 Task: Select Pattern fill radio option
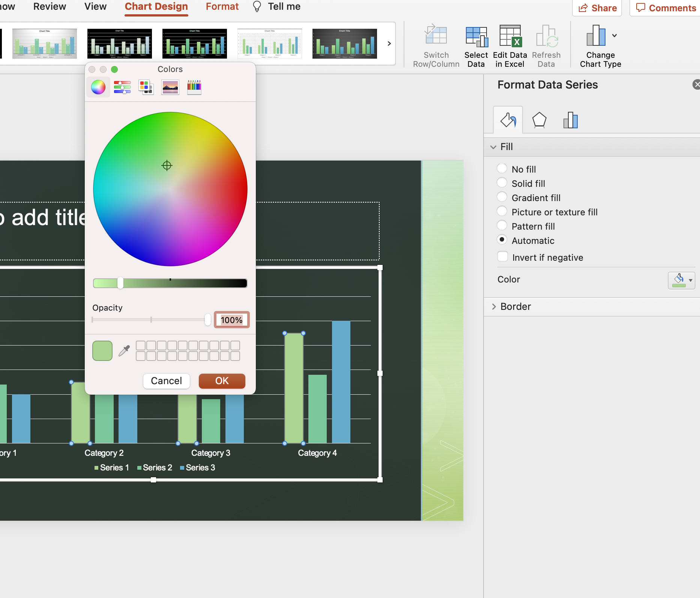[x=502, y=225]
